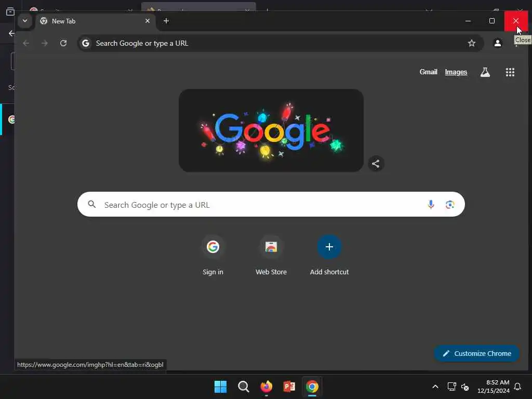Minimize the Chrome window

coord(468,21)
